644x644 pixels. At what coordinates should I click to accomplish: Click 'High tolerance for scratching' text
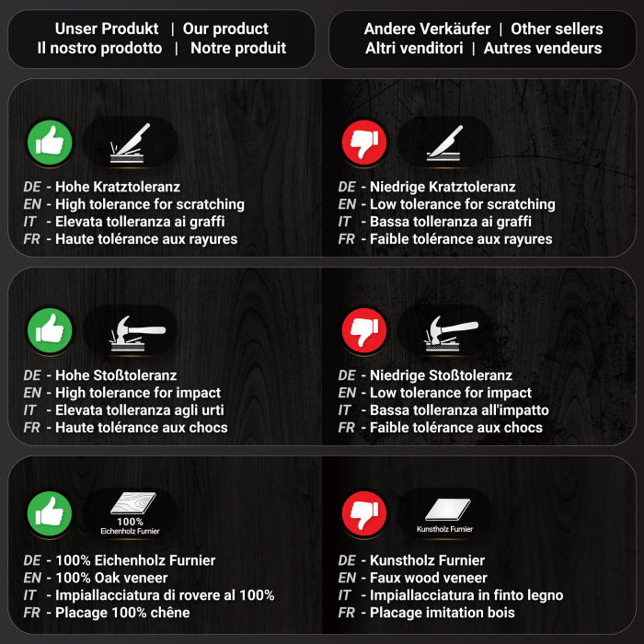coord(150,204)
